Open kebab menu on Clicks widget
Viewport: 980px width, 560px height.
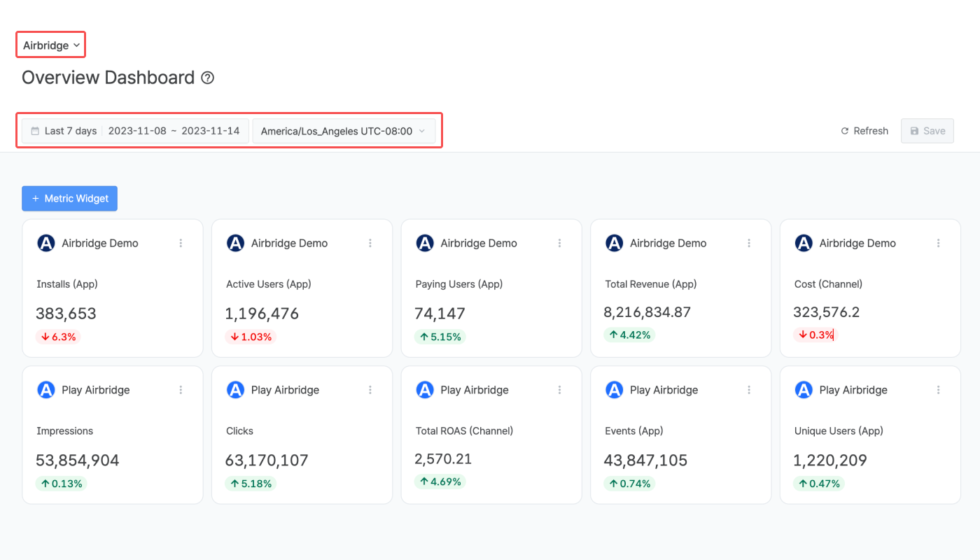pyautogui.click(x=370, y=390)
